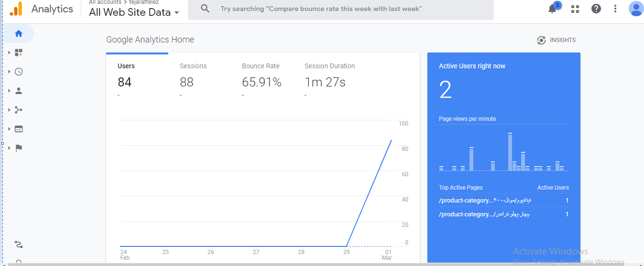The width and height of the screenshot is (644, 266).
Task: Expand the Conversions section arrow
Action: (9, 148)
